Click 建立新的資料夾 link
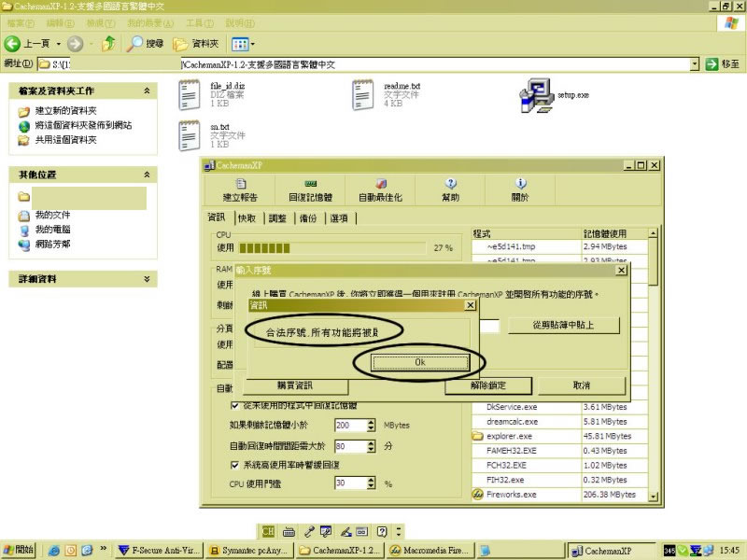 pyautogui.click(x=65, y=110)
